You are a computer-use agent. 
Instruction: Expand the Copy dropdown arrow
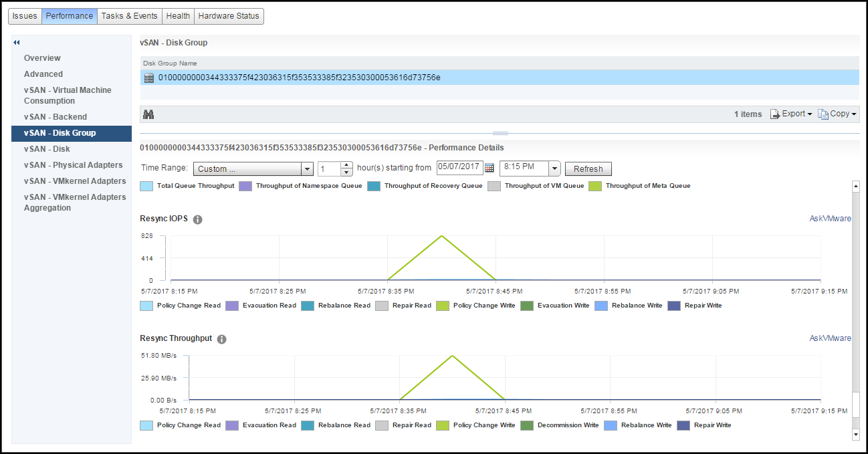click(x=853, y=114)
